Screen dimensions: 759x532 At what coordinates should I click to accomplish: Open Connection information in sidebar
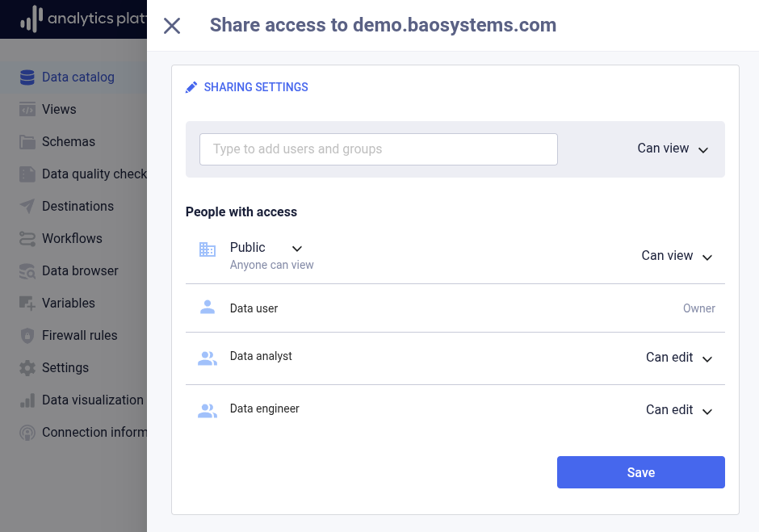point(94,433)
